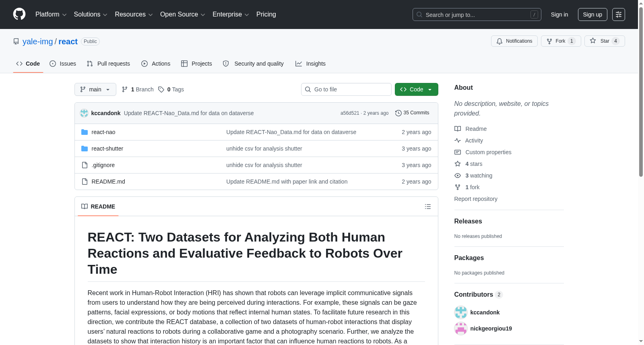Click the Notifications bell icon
The height and width of the screenshot is (345, 644).
[x=500, y=41]
